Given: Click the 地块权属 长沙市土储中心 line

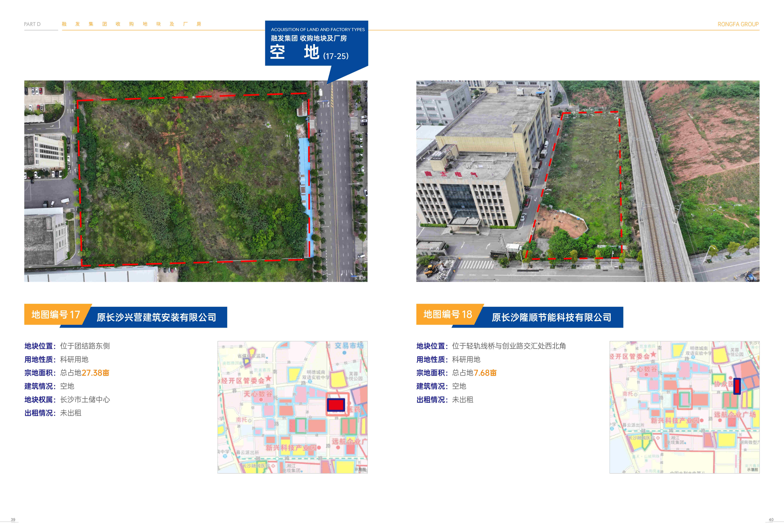Looking at the screenshot, I should 67,399.
